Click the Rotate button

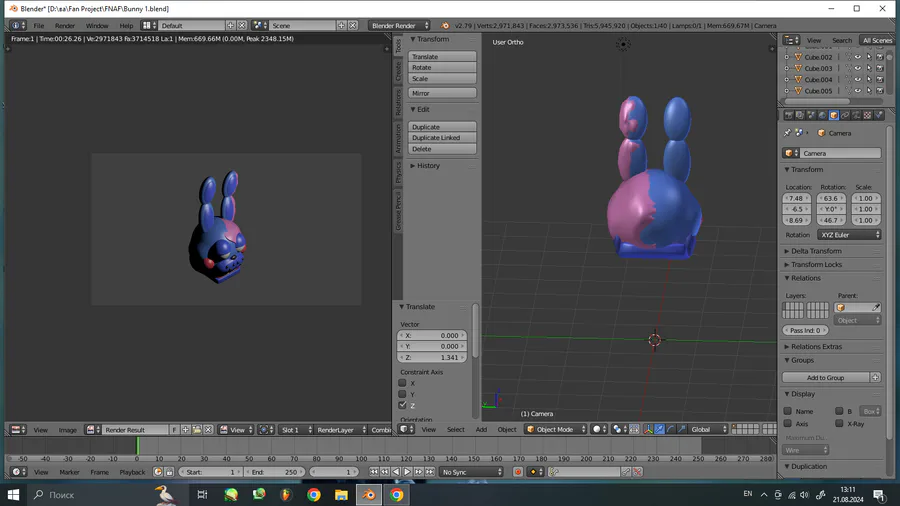point(442,67)
